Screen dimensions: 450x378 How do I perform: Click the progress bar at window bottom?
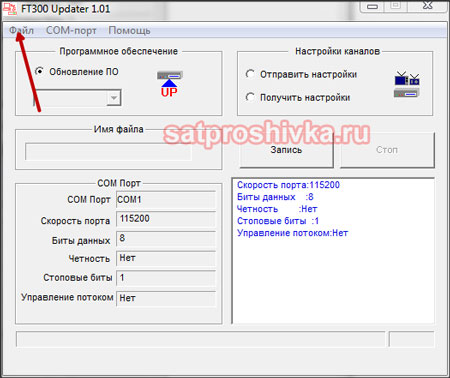(x=200, y=339)
